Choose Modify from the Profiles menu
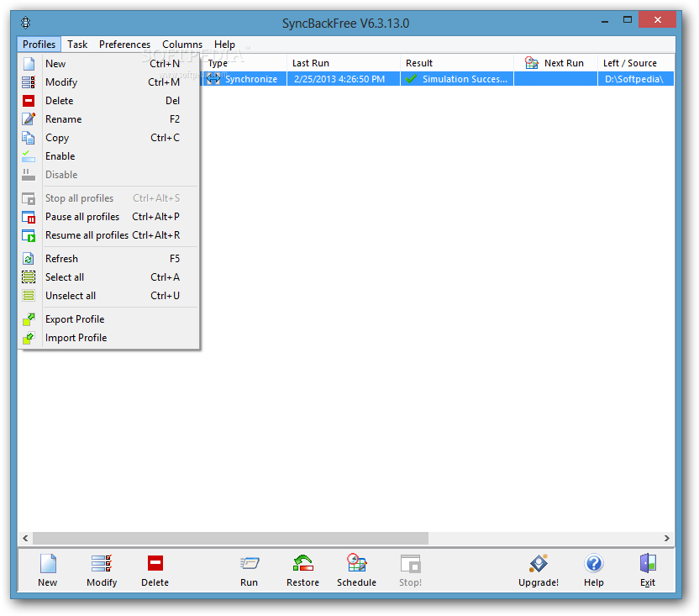This screenshot has height=616, width=699. coord(109,82)
